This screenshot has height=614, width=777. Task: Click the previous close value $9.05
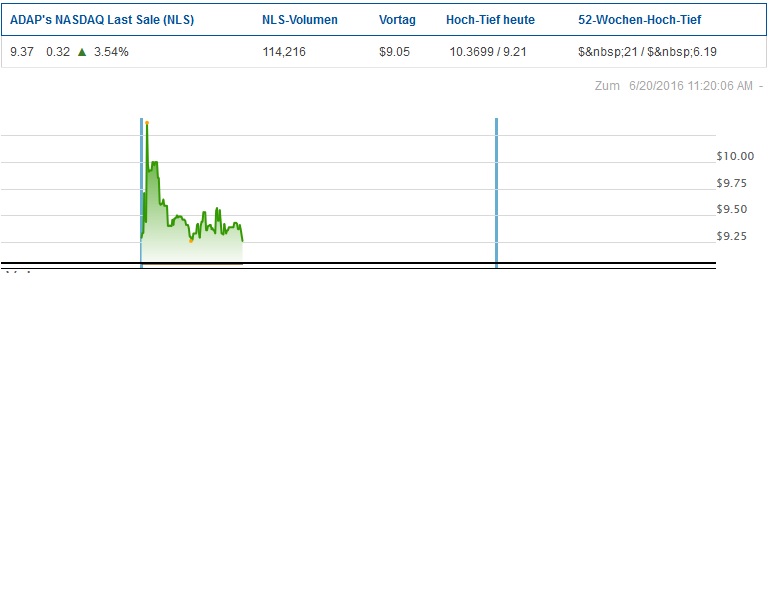pyautogui.click(x=394, y=52)
